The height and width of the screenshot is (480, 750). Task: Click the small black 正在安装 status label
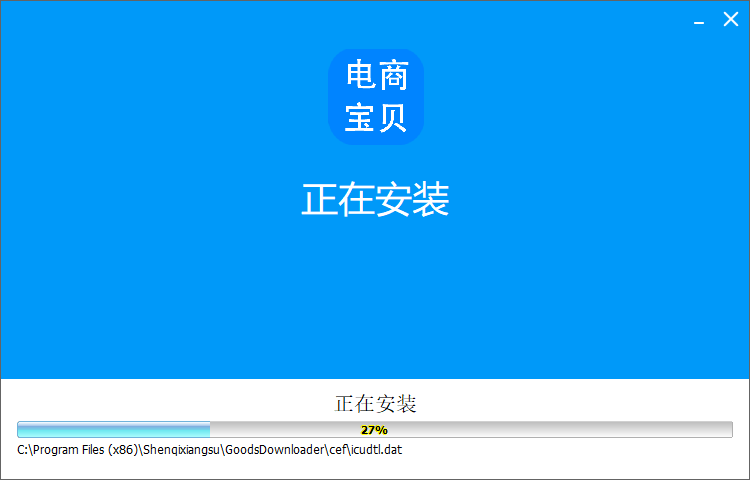pos(375,404)
